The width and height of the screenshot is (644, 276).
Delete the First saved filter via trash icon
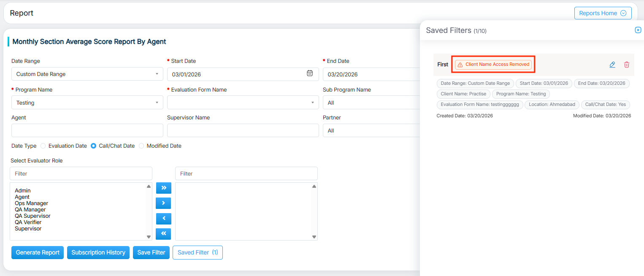coord(627,65)
